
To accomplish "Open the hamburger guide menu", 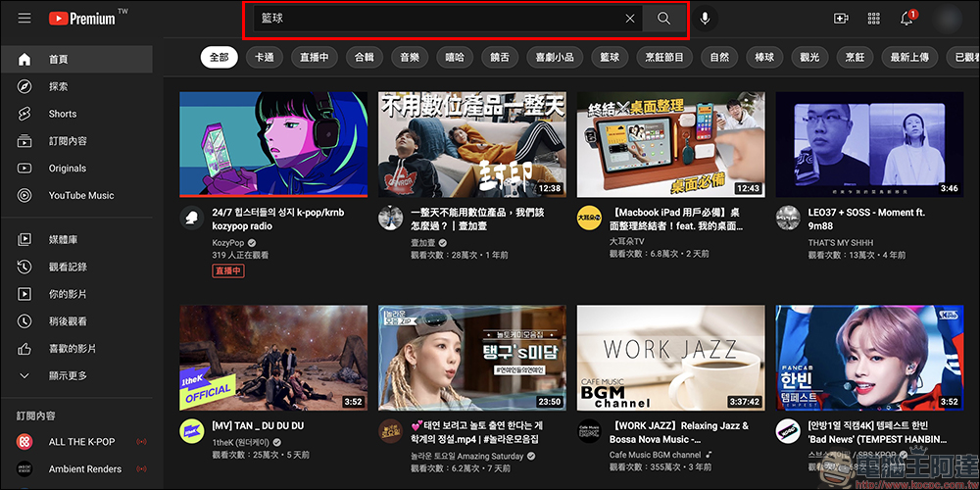I will [x=24, y=19].
